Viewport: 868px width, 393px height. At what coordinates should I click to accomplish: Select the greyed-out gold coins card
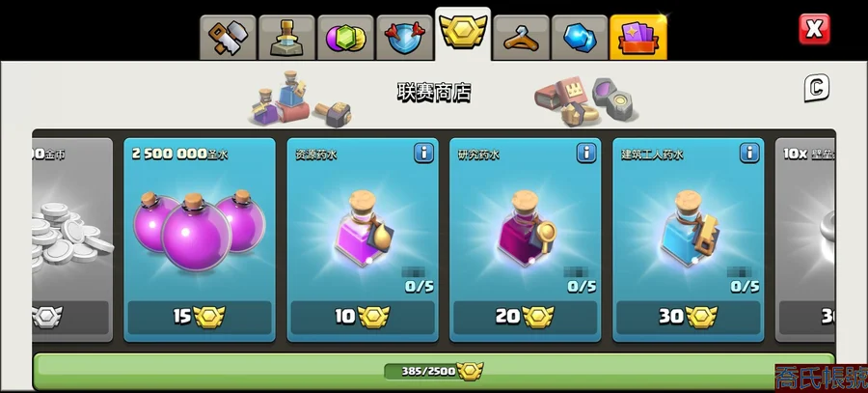[72, 239]
